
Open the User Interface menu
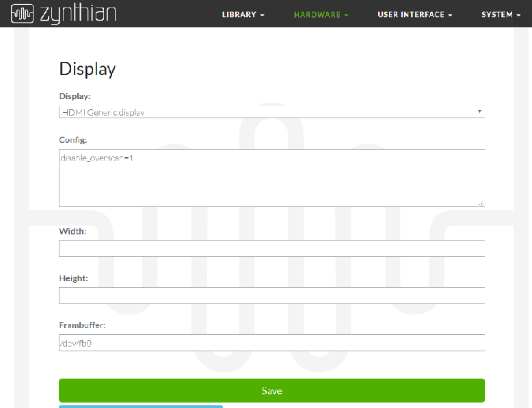pos(414,14)
